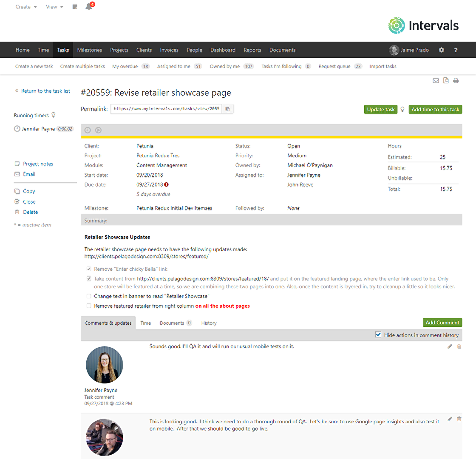Open the notifications bell icon
Image resolution: width=476 pixels, height=459 pixels.
click(x=89, y=7)
